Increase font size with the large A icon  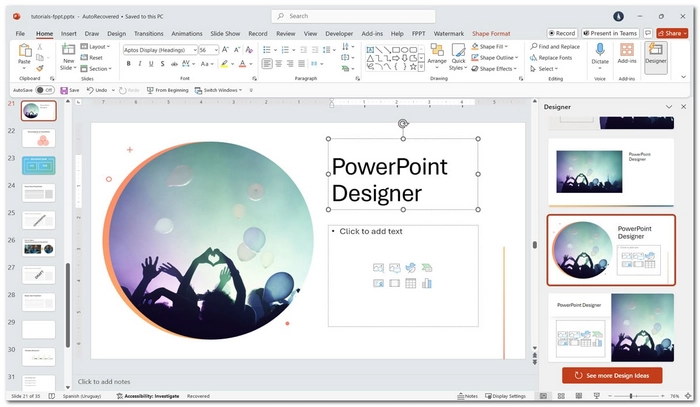(x=225, y=50)
